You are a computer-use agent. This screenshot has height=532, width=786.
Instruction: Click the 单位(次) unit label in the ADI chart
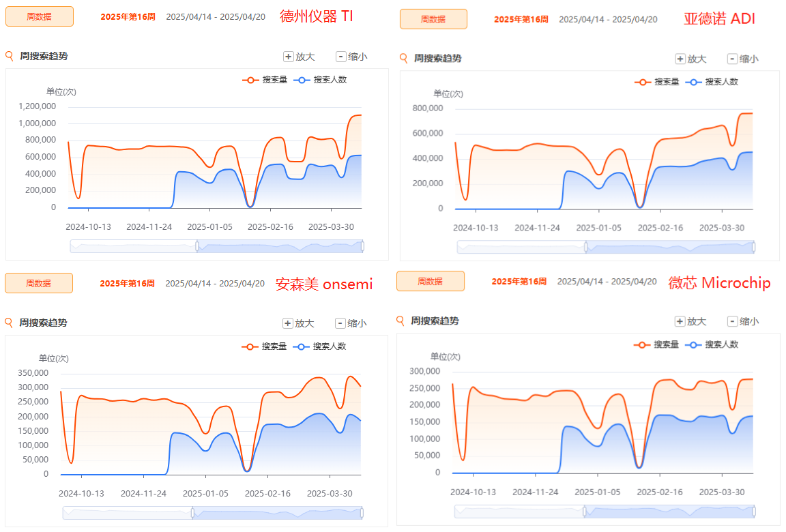tap(448, 93)
